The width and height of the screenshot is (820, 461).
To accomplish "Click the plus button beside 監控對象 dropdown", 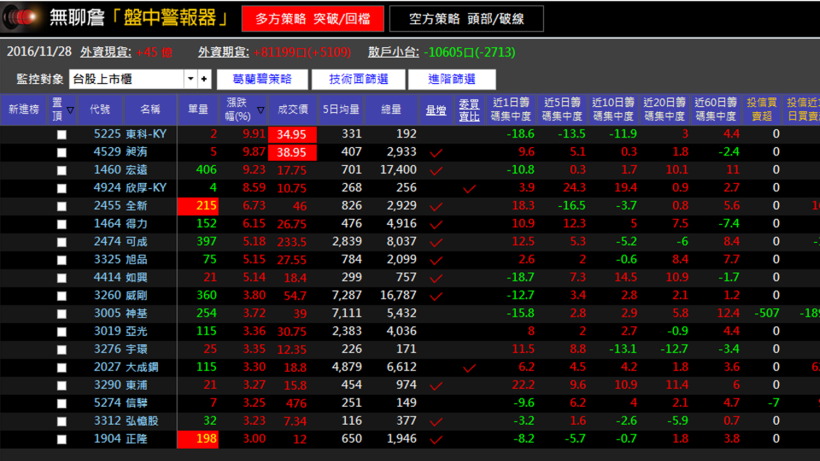I will click(x=204, y=79).
